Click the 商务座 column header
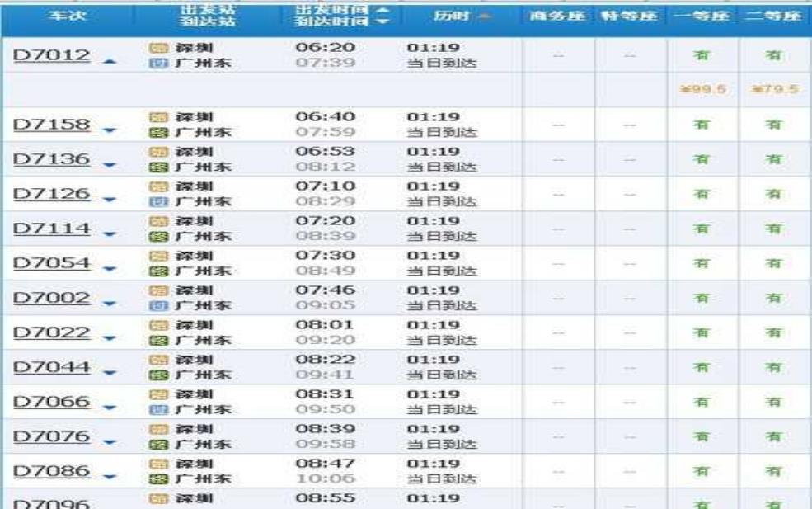 pyautogui.click(x=557, y=16)
